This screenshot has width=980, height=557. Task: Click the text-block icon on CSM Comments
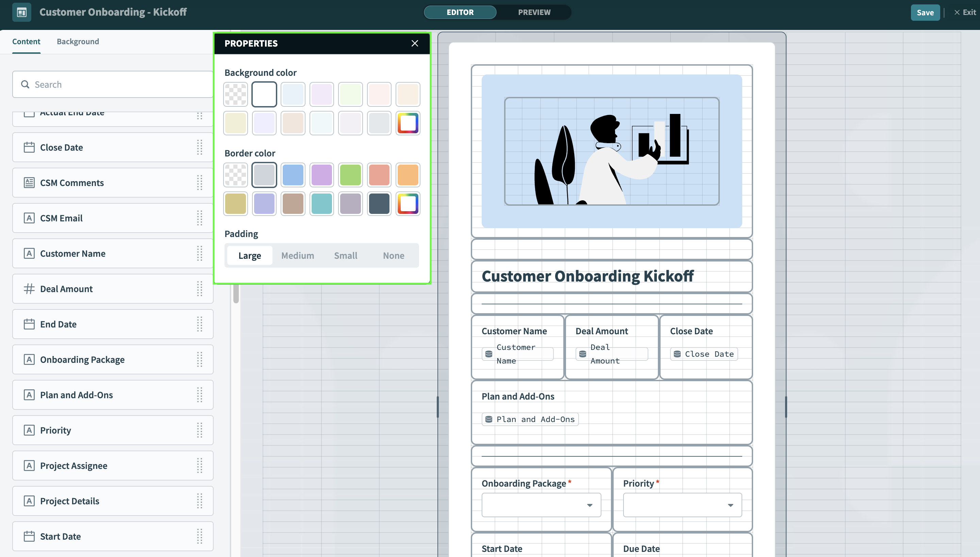29,183
